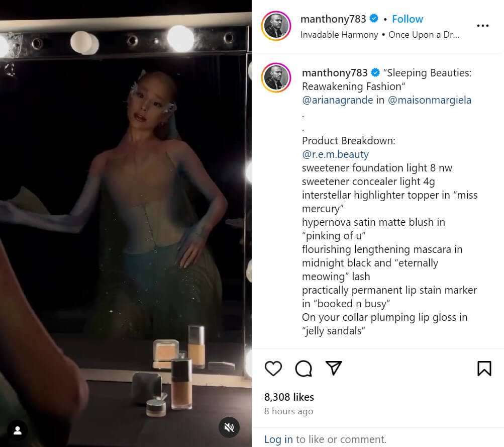Unmute the video with the speaker icon
The width and height of the screenshot is (504, 447).
click(229, 427)
